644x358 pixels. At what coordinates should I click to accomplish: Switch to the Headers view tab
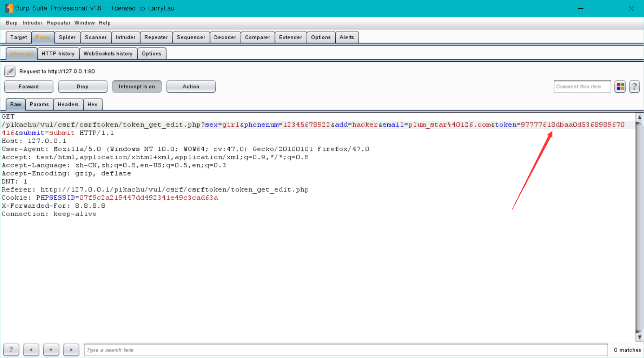pos(68,105)
